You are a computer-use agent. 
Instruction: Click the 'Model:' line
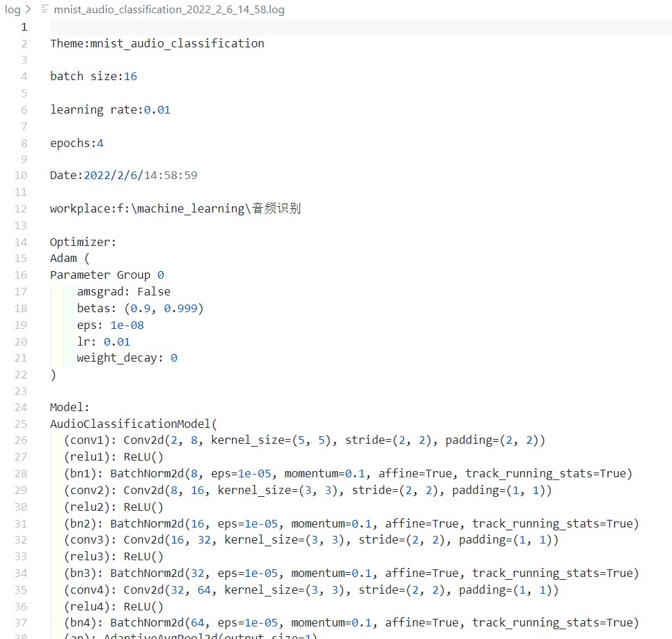pos(70,408)
